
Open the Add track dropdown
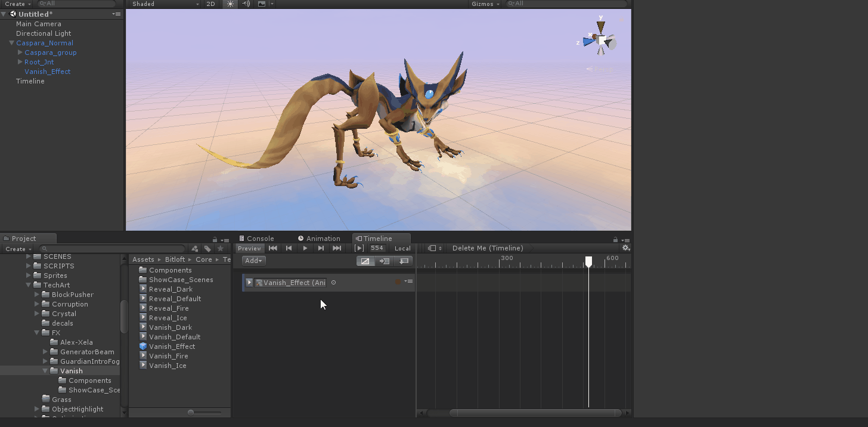[254, 261]
